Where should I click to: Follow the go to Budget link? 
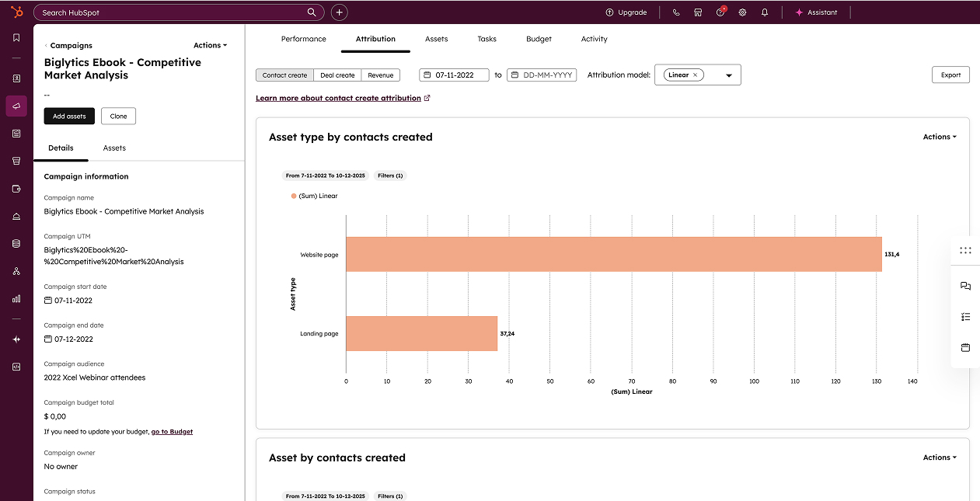tap(172, 431)
